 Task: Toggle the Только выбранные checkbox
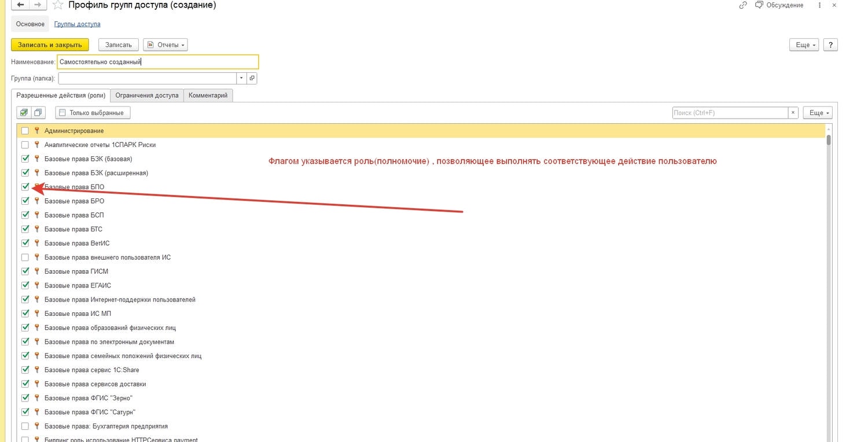(x=62, y=113)
